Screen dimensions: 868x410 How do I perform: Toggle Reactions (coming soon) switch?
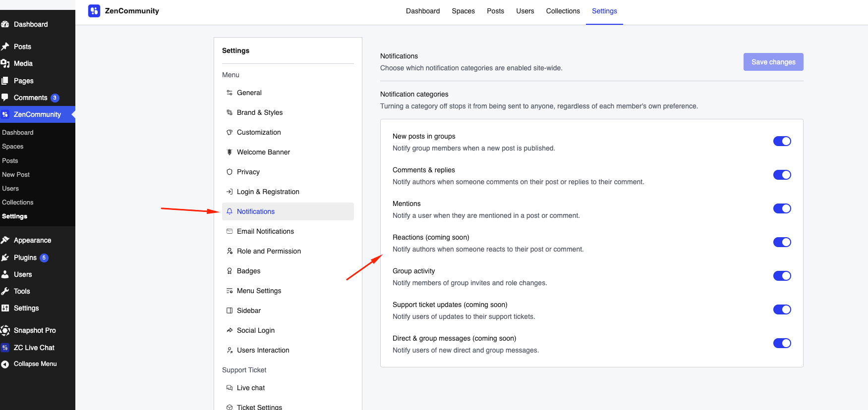click(782, 242)
